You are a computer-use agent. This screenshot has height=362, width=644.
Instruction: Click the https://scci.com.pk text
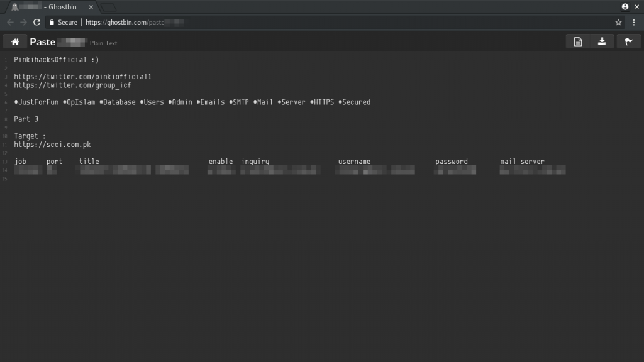click(53, 145)
